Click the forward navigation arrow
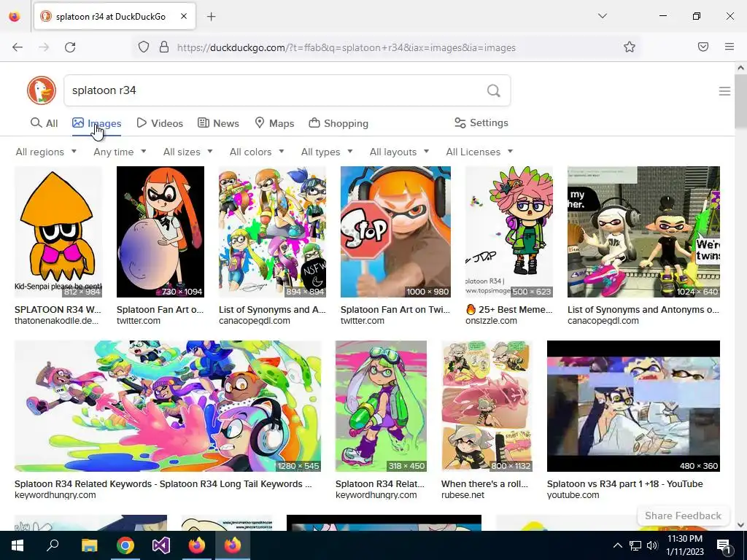 [x=44, y=47]
